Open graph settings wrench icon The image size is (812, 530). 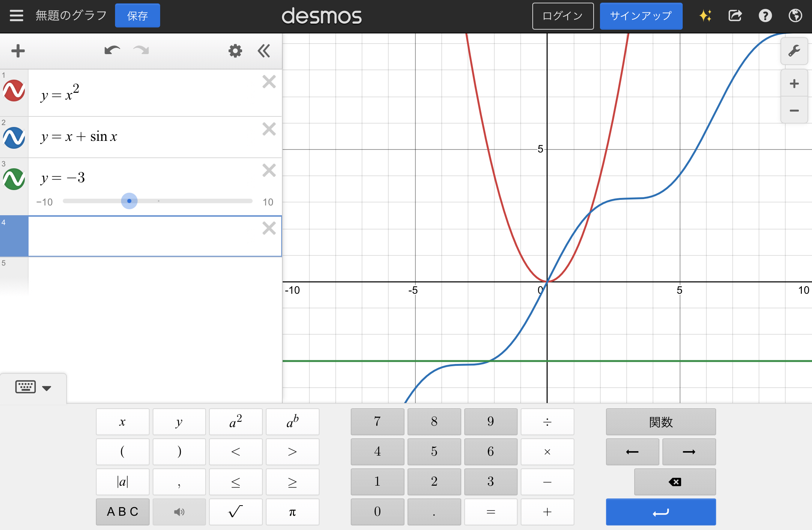coord(794,51)
